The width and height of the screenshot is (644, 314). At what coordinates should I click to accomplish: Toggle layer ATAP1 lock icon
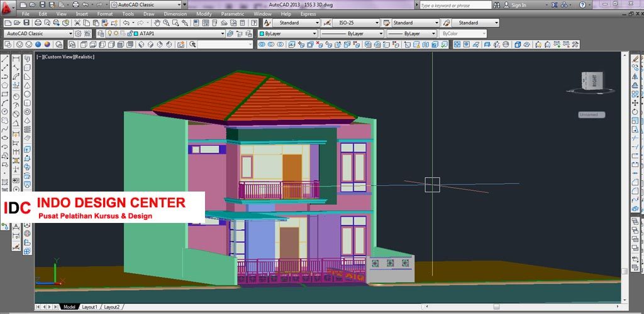click(x=130, y=34)
